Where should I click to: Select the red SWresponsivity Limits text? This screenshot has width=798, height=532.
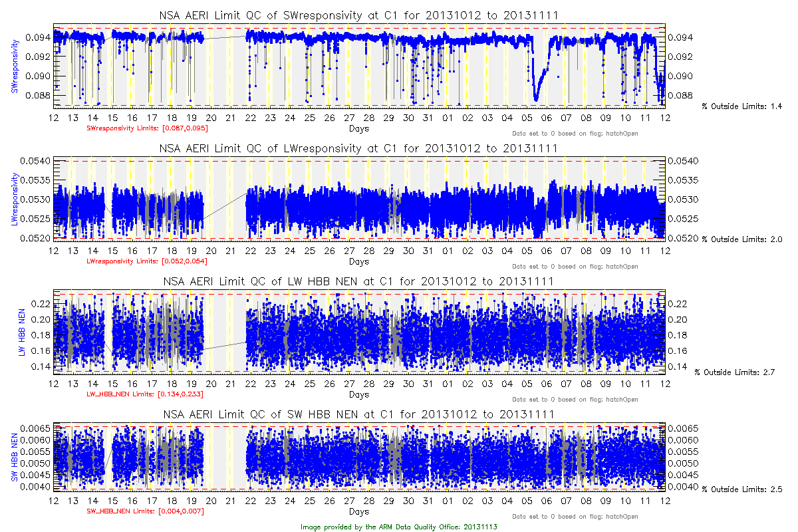click(148, 128)
